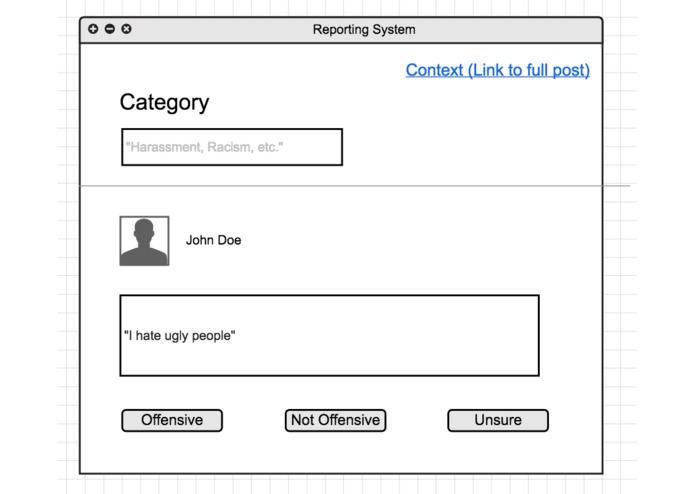The width and height of the screenshot is (695, 494).
Task: Click John Doe's profile avatar
Action: click(144, 241)
